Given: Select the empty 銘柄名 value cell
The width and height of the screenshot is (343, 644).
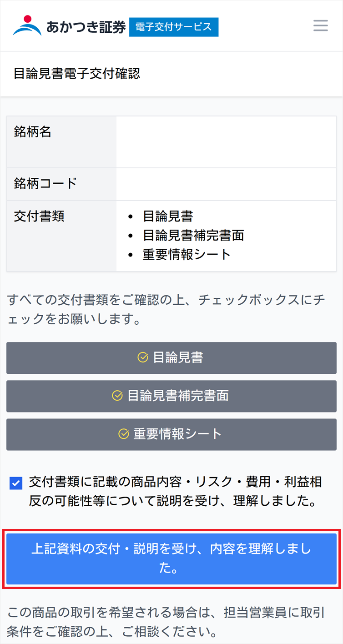Looking at the screenshot, I should tap(226, 142).
